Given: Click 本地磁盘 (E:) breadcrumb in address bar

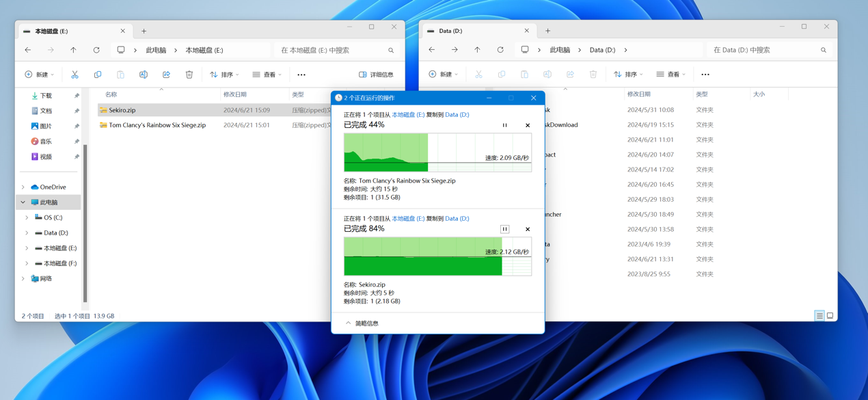Looking at the screenshot, I should pyautogui.click(x=204, y=50).
